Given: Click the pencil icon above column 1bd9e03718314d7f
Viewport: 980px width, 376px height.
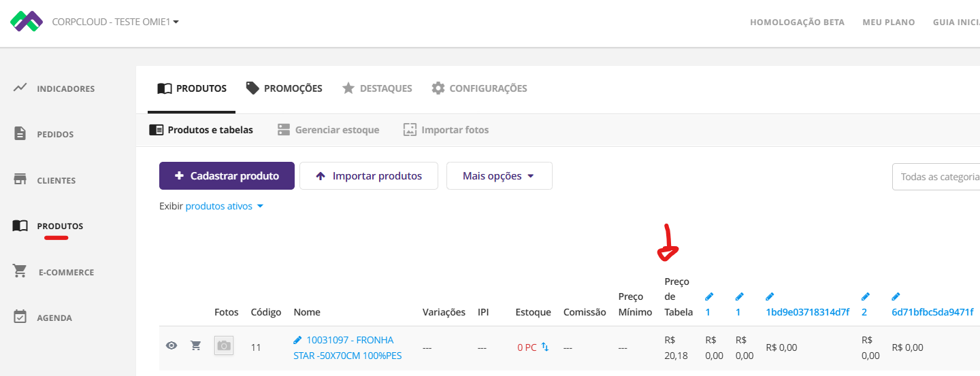Looking at the screenshot, I should coord(770,296).
